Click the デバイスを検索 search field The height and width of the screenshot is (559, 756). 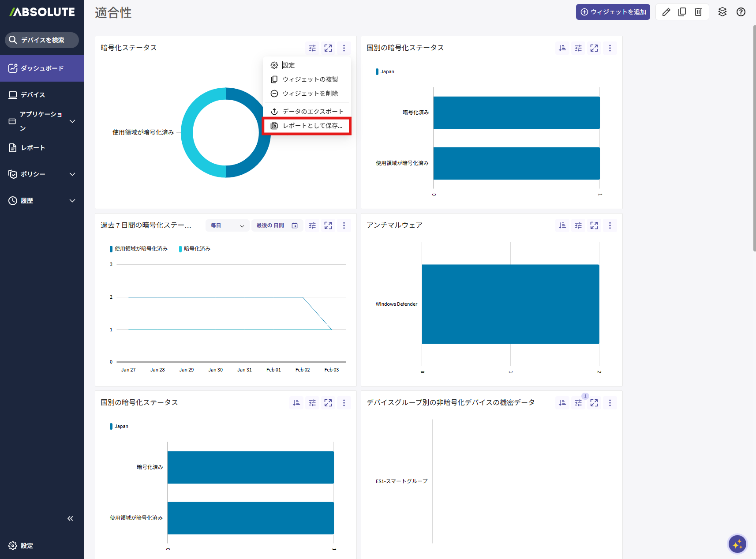pyautogui.click(x=42, y=40)
